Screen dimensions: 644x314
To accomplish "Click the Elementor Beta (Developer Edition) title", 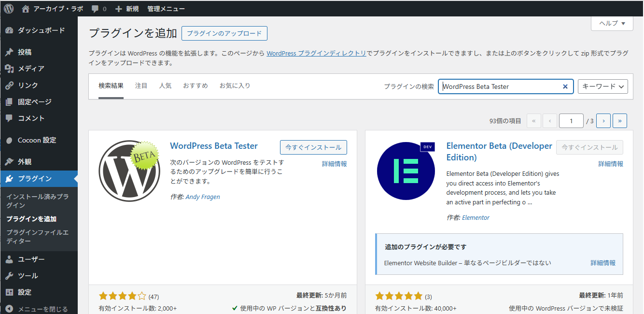I will [499, 152].
